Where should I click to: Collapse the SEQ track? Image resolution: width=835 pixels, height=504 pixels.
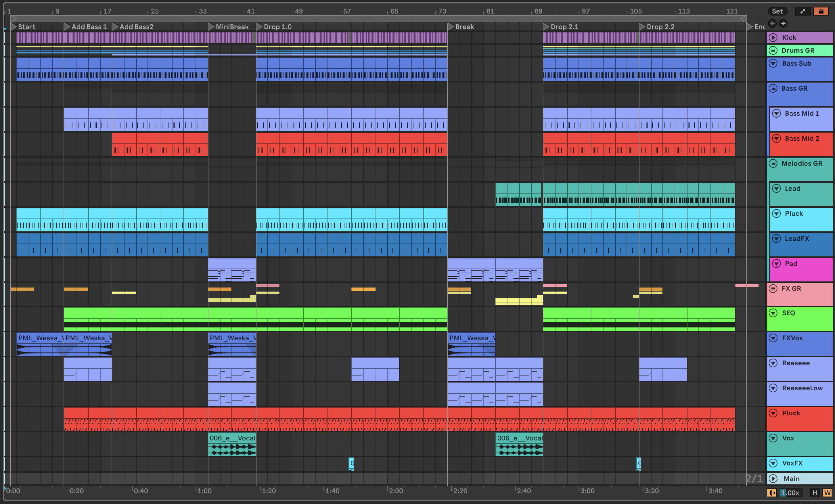pos(773,313)
